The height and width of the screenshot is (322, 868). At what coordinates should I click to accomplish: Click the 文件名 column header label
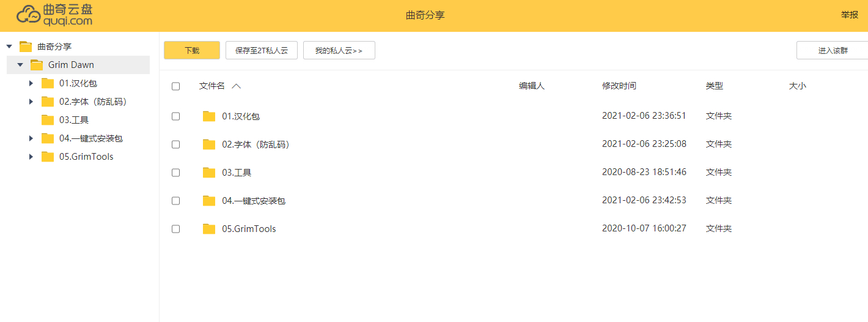(212, 86)
